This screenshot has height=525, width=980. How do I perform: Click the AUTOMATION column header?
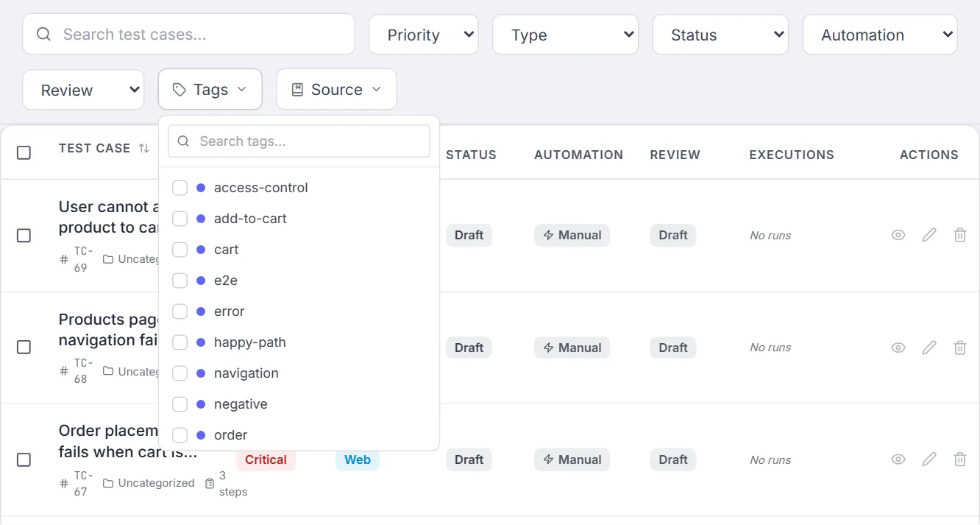pos(578,155)
